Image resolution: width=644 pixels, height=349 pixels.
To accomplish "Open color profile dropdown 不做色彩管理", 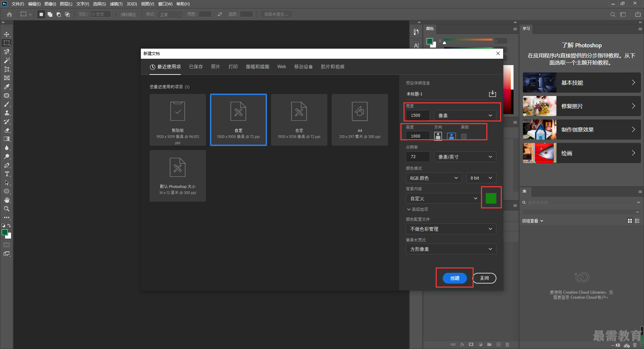I will click(x=451, y=229).
